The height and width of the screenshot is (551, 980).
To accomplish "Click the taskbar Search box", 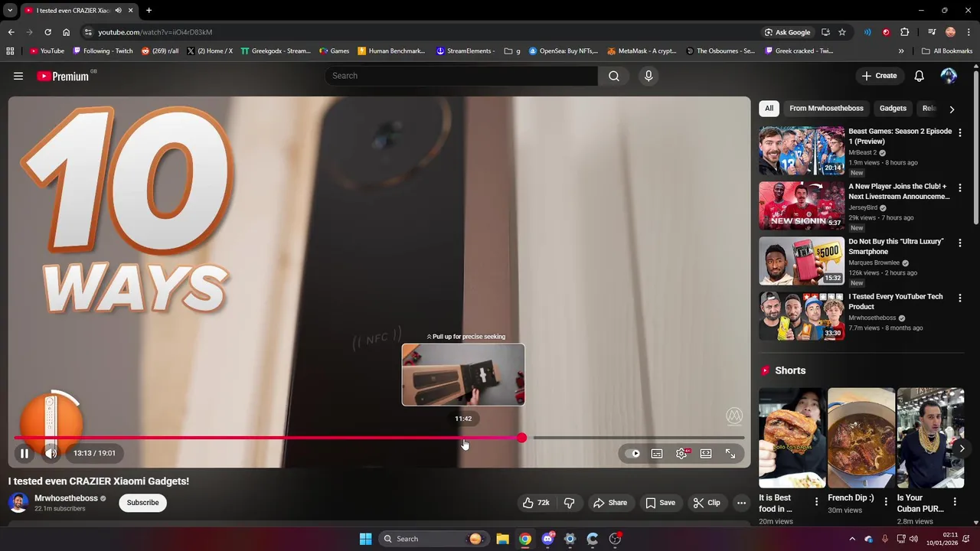I will pyautogui.click(x=434, y=539).
